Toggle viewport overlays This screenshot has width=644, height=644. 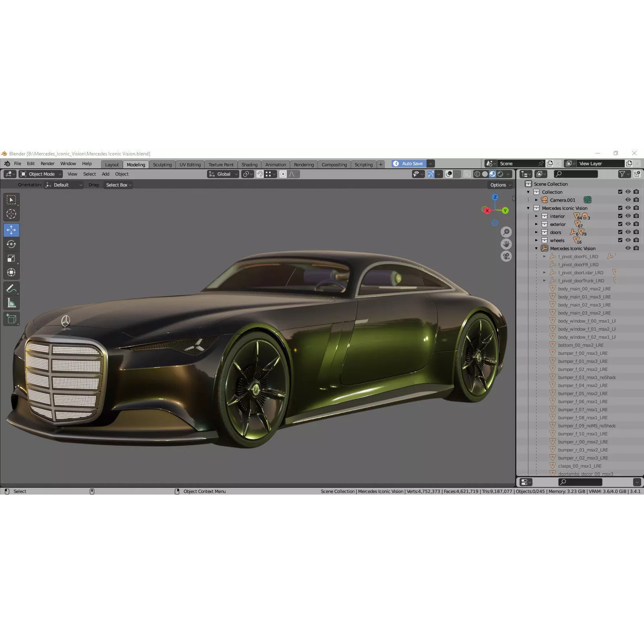(x=449, y=174)
